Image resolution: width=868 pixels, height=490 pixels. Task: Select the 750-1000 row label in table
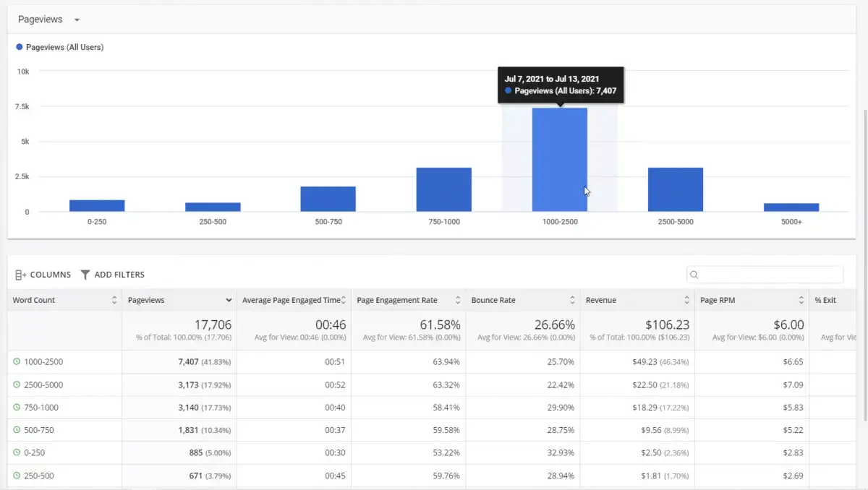point(41,408)
